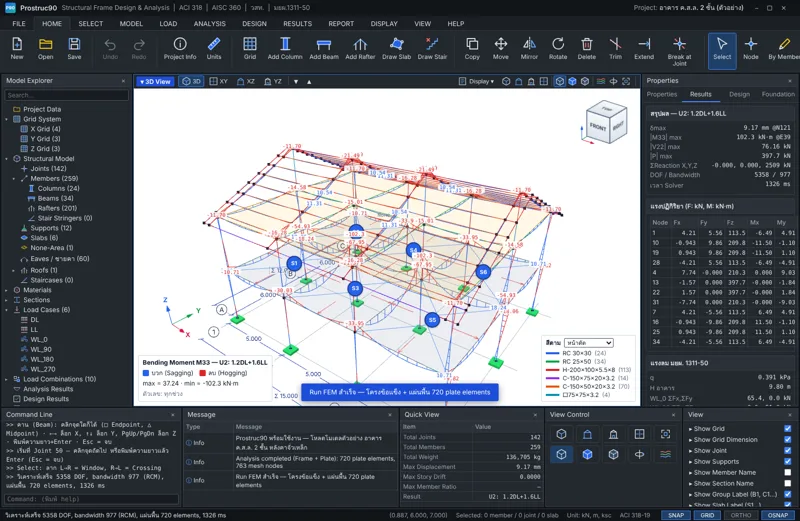
Task: Uncheck the Show Supports checkbox
Action: click(x=788, y=461)
